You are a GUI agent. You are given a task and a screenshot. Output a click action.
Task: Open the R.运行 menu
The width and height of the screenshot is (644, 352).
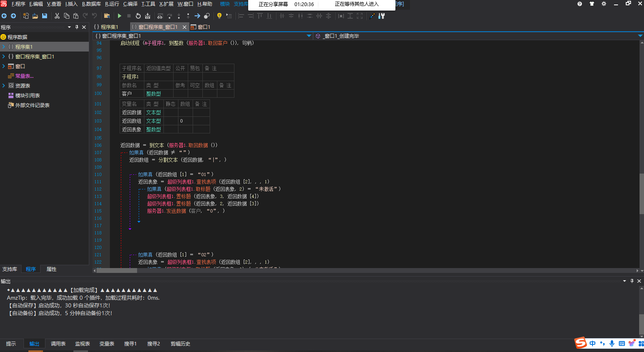coord(112,4)
